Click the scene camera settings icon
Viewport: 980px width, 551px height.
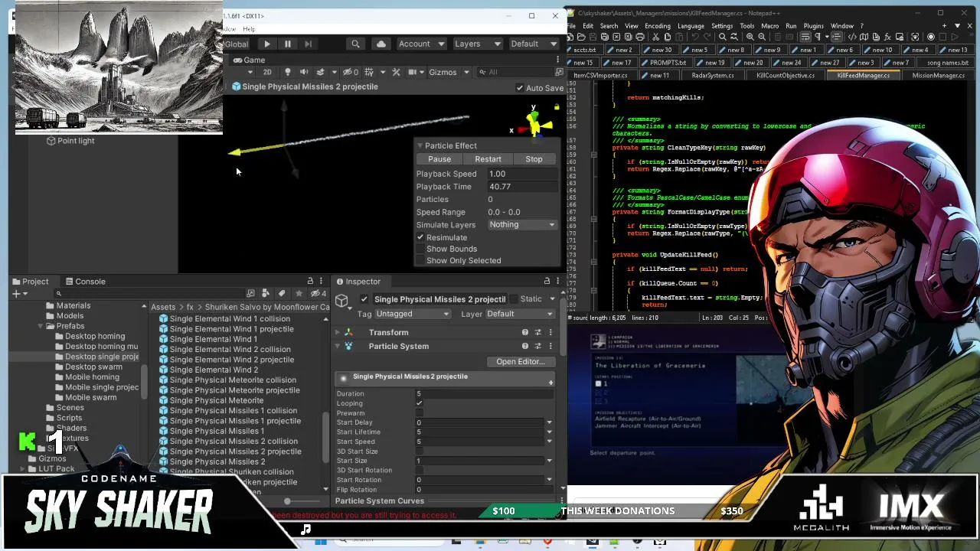tap(413, 72)
